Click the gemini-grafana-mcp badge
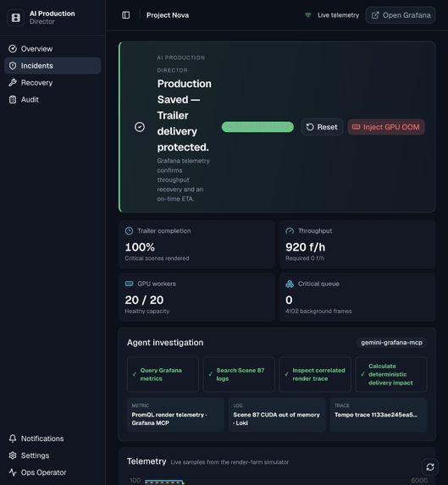The width and height of the screenshot is (448, 485). click(392, 343)
